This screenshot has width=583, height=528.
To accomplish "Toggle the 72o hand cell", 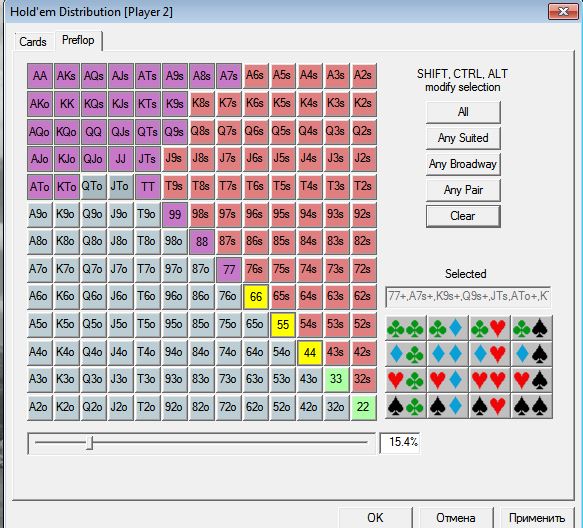I will (229, 407).
